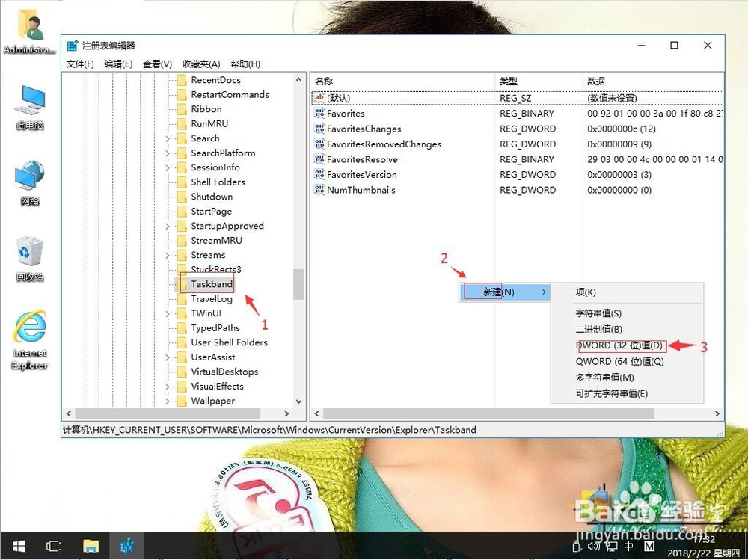Choose 可扩充字符串值(E) submenu item
The image size is (748, 560).
pyautogui.click(x=627, y=393)
